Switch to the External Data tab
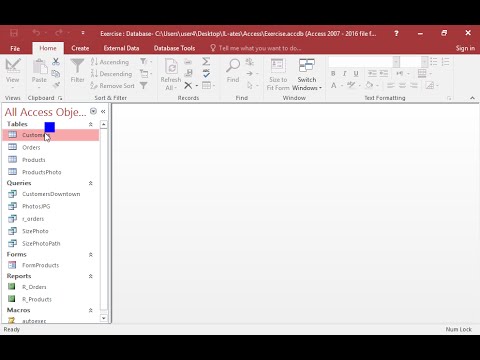Image resolution: width=480 pixels, height=360 pixels. point(121,48)
